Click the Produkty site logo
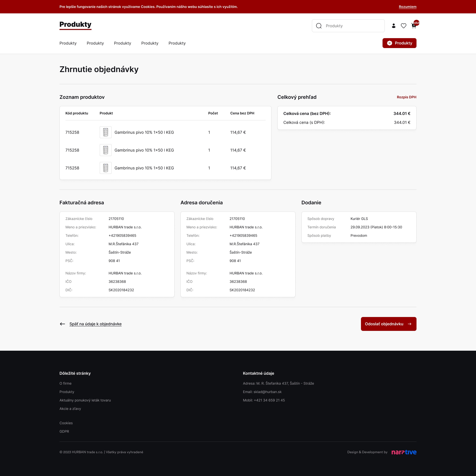The width and height of the screenshot is (476, 476). coord(75,25)
